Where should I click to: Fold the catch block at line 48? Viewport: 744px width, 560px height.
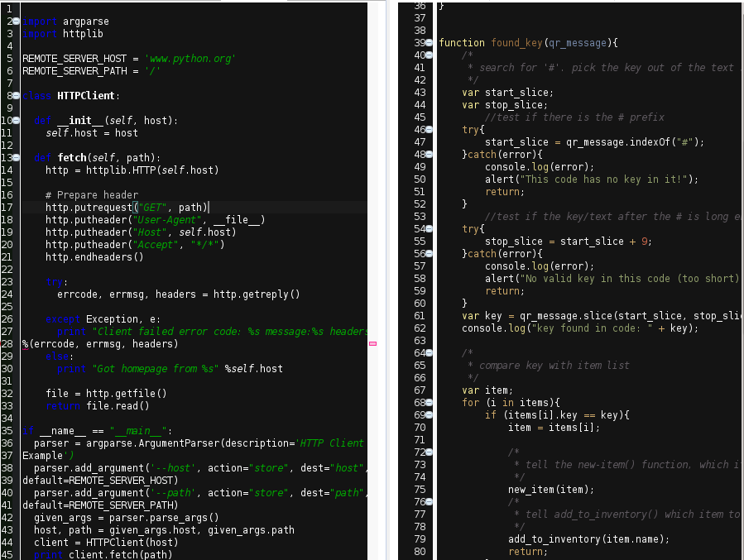coord(430,154)
